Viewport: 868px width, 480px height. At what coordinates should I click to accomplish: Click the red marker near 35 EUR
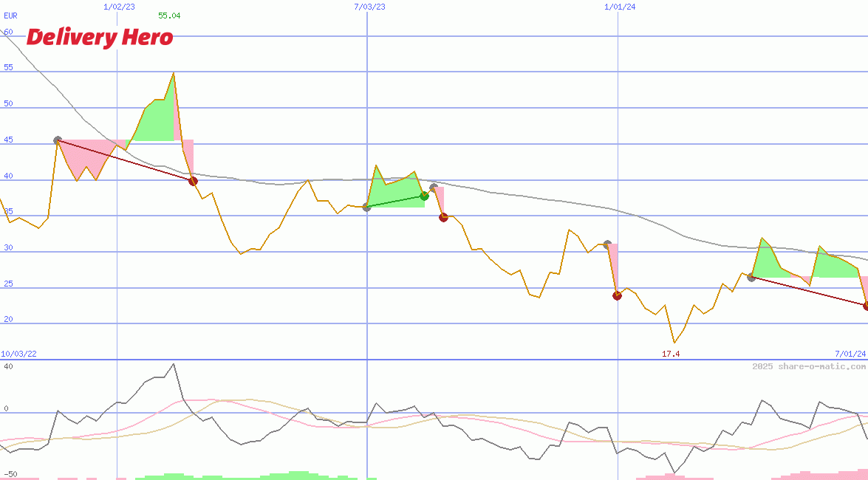click(443, 217)
